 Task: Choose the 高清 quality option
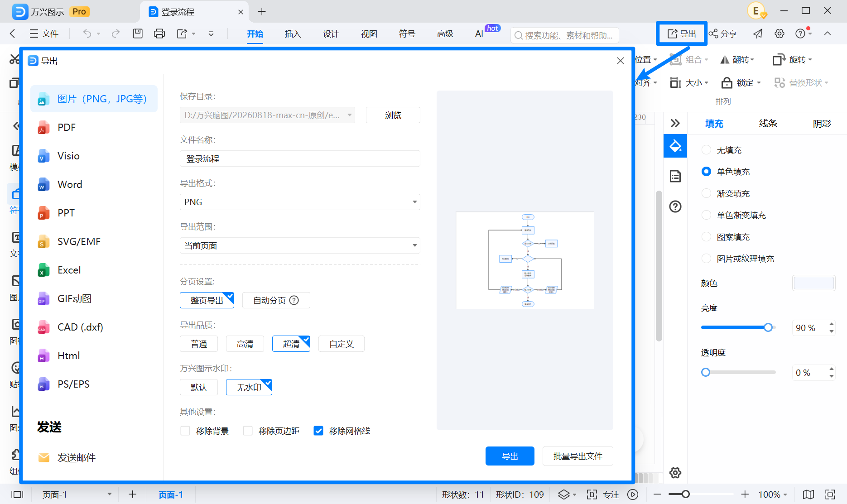coord(245,344)
